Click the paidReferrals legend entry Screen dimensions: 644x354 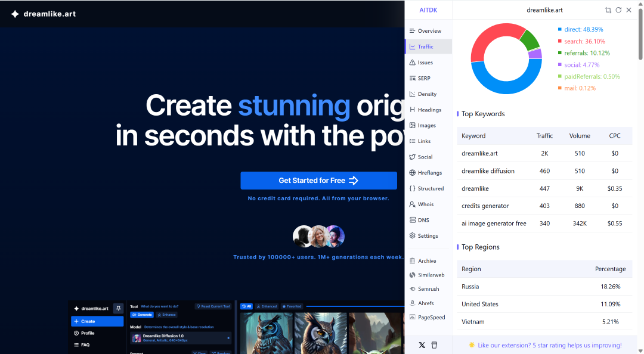(x=589, y=76)
